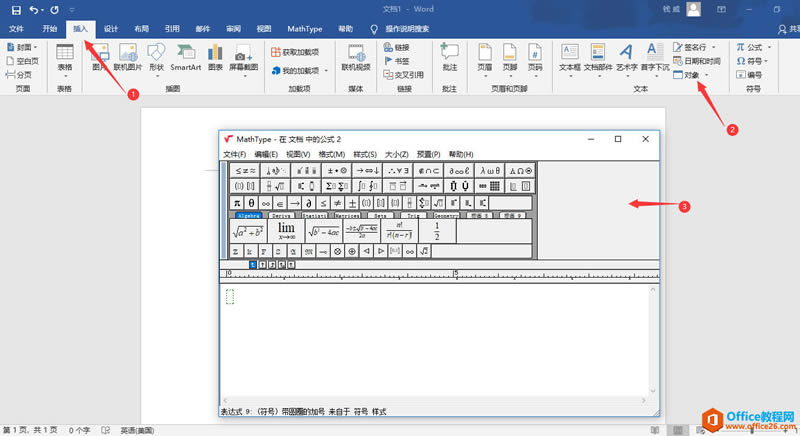This screenshot has height=436, width=800.
Task: Click inside the MathType equation editing area
Action: [x=434, y=341]
